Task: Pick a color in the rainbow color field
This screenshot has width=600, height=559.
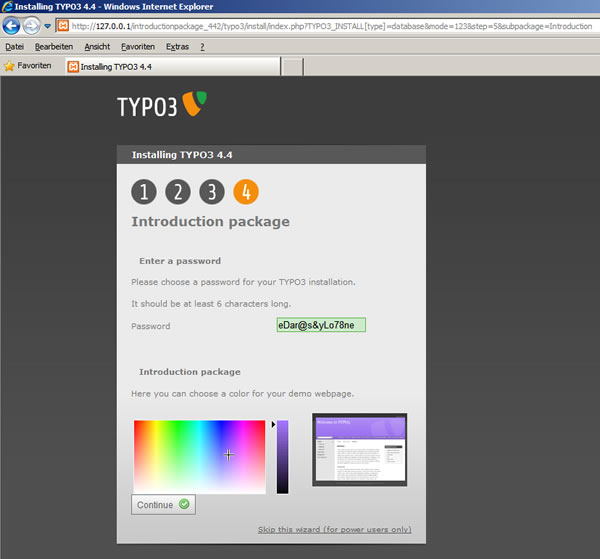Action: pos(199,456)
